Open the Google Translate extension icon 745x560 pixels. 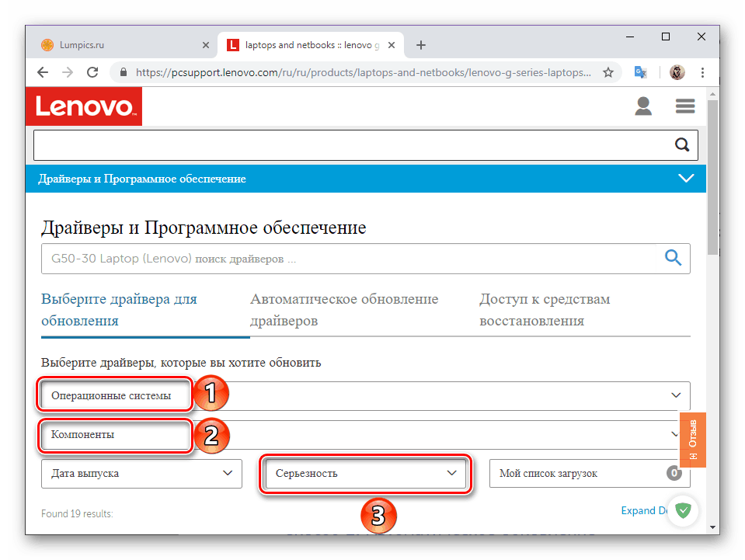[x=640, y=72]
